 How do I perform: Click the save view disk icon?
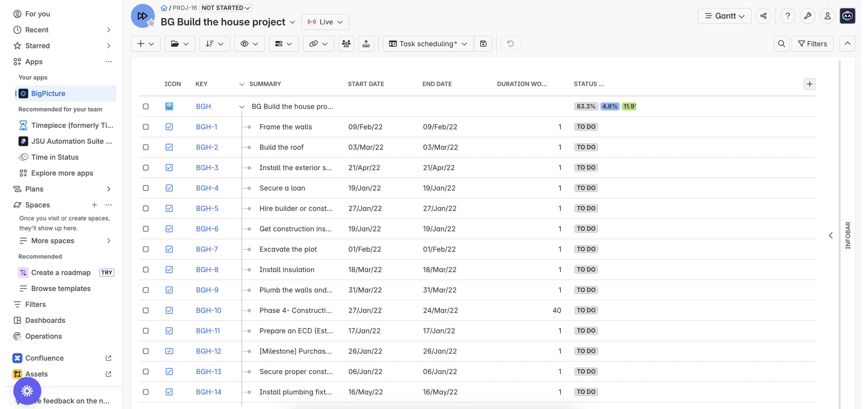[483, 44]
